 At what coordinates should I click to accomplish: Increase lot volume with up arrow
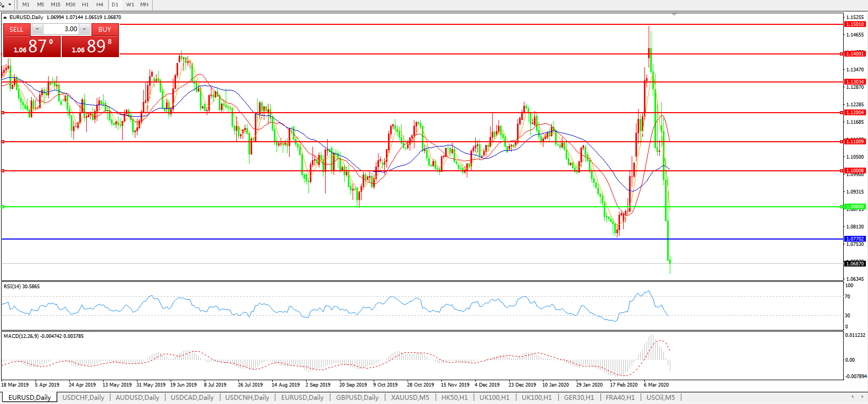pyautogui.click(x=85, y=29)
